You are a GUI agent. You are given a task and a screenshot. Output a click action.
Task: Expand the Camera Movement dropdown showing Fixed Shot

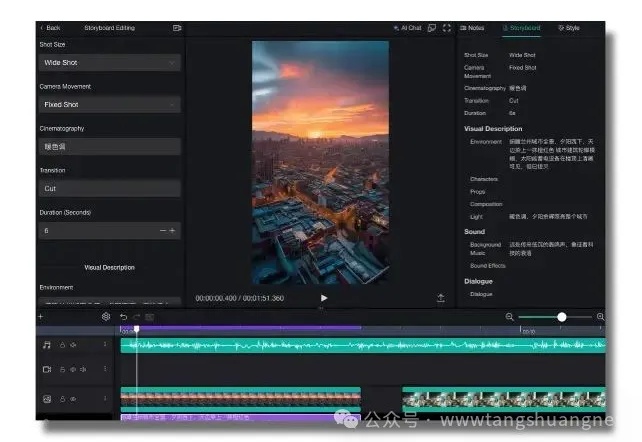(x=110, y=104)
